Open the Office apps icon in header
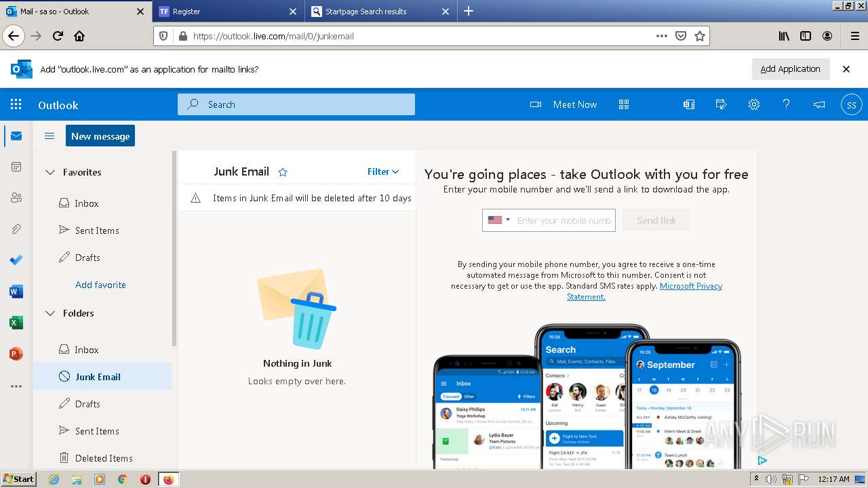868x488 pixels. (689, 104)
